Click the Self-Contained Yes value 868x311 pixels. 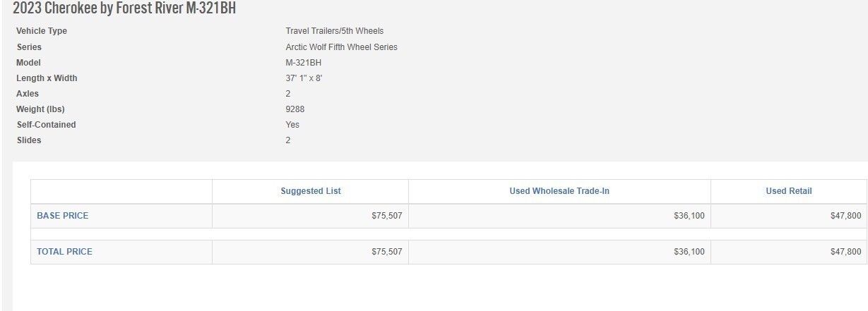(x=292, y=125)
